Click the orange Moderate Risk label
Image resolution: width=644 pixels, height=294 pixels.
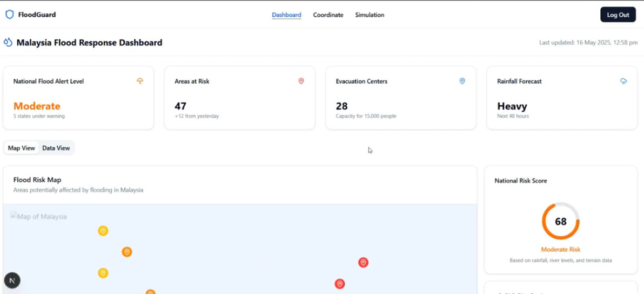point(561,249)
